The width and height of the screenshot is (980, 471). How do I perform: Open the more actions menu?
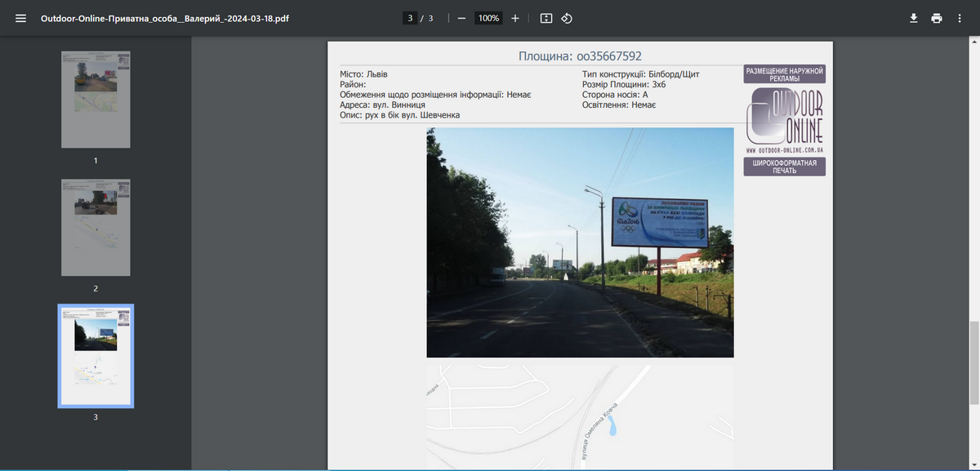[959, 18]
